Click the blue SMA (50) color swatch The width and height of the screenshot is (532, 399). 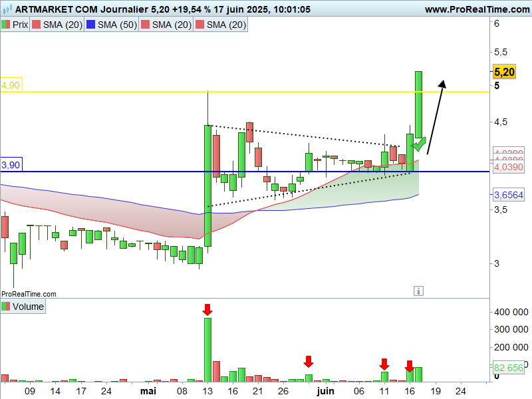pos(90,25)
